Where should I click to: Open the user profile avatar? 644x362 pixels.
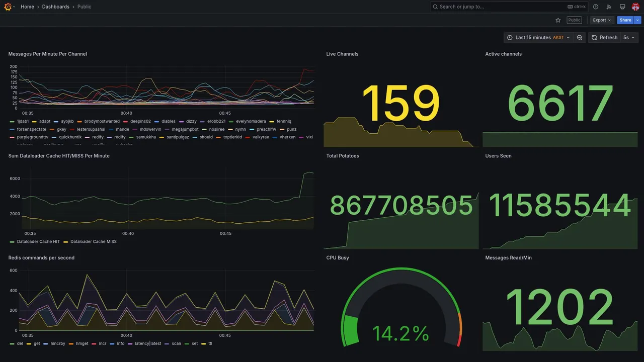pyautogui.click(x=635, y=7)
